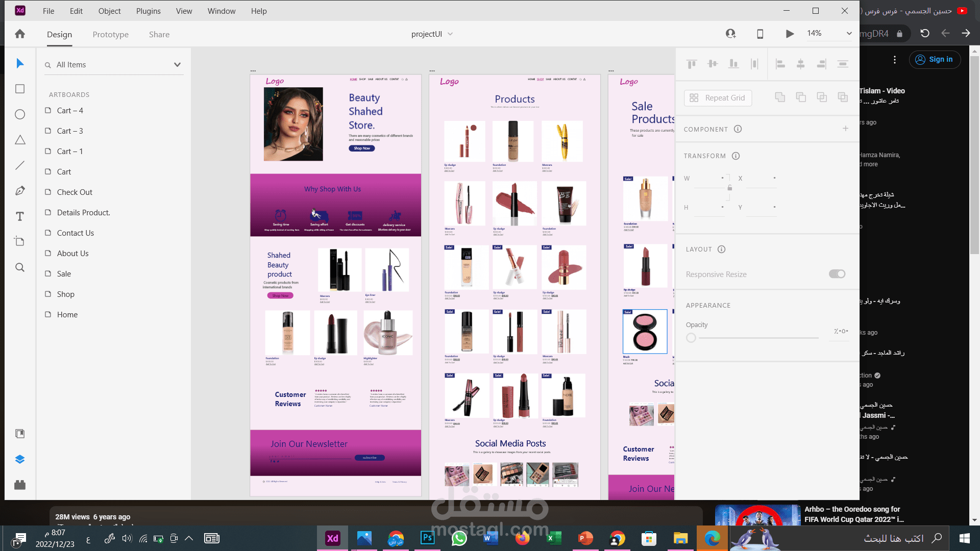Select the Pen tool
The width and height of the screenshot is (980, 551).
[20, 191]
